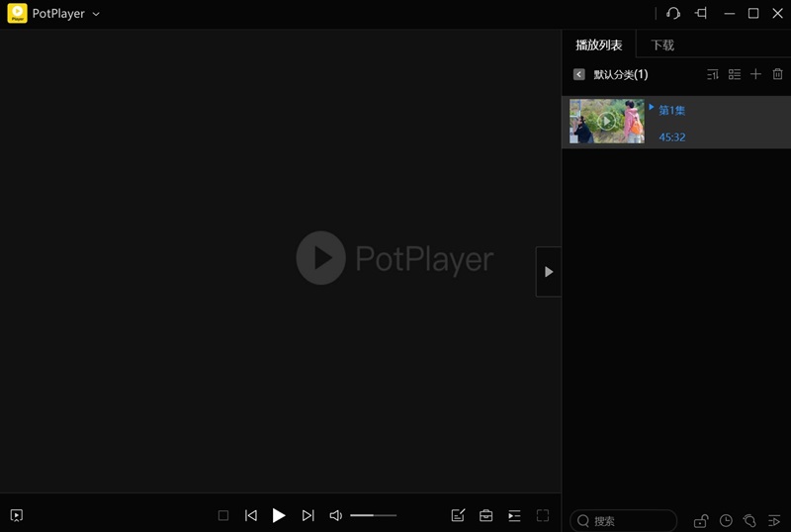Click the 45:32 duration text
The height and width of the screenshot is (532, 791).
672,137
